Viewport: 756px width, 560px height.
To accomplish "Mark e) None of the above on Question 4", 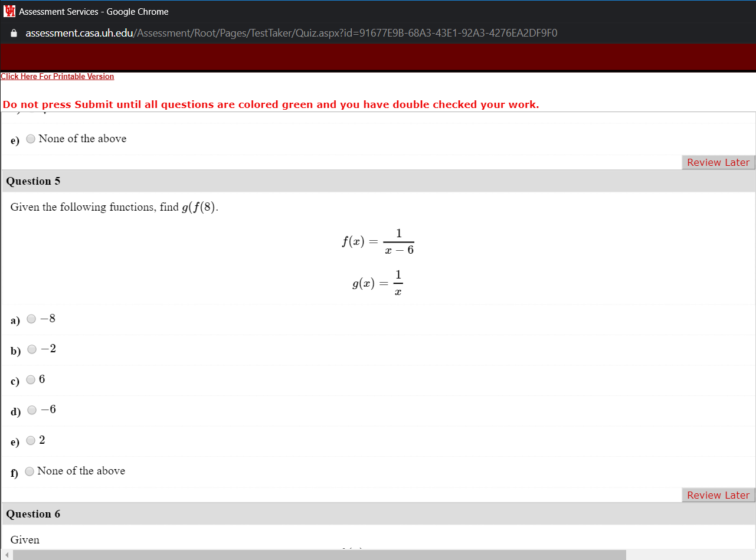I will click(30, 139).
